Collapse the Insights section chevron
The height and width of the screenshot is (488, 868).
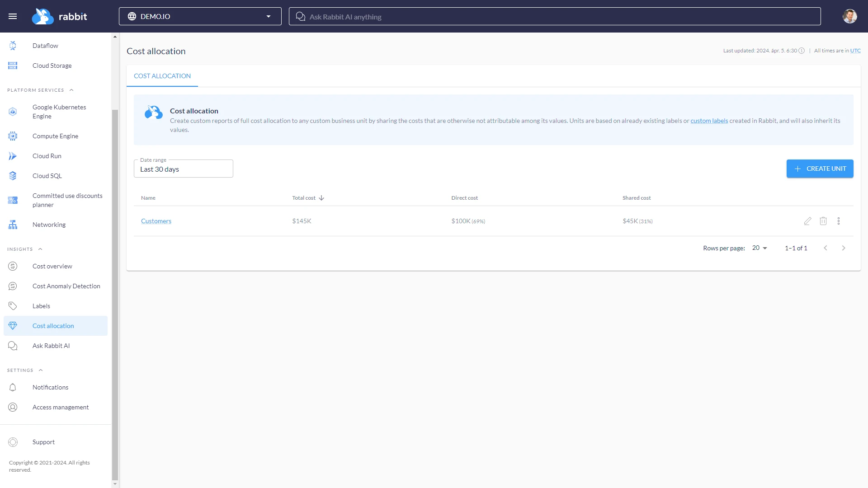point(40,249)
